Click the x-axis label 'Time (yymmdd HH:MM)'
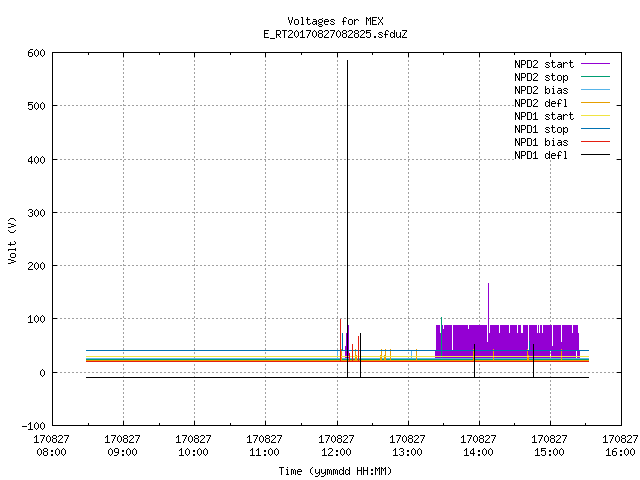640x480 pixels. (x=335, y=471)
